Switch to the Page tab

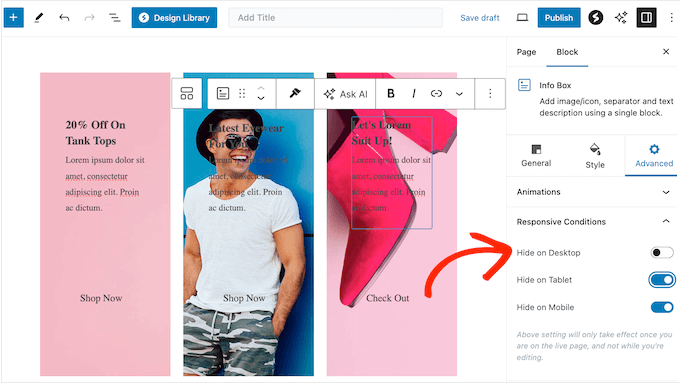pyautogui.click(x=526, y=52)
